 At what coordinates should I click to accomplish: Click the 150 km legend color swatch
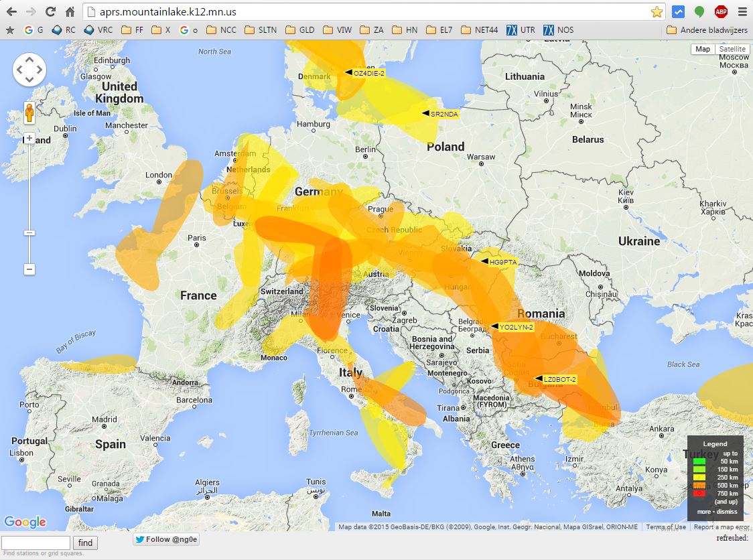point(699,469)
